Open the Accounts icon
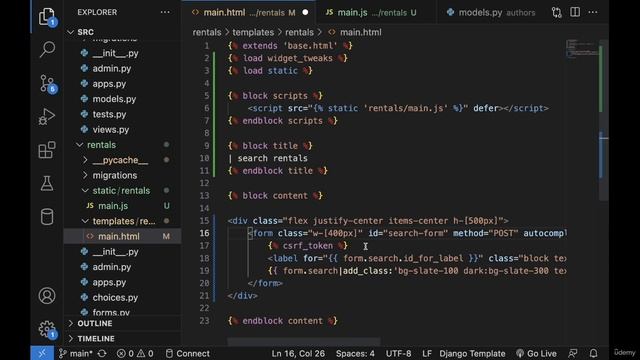This screenshot has height=360, width=640. (x=47, y=296)
